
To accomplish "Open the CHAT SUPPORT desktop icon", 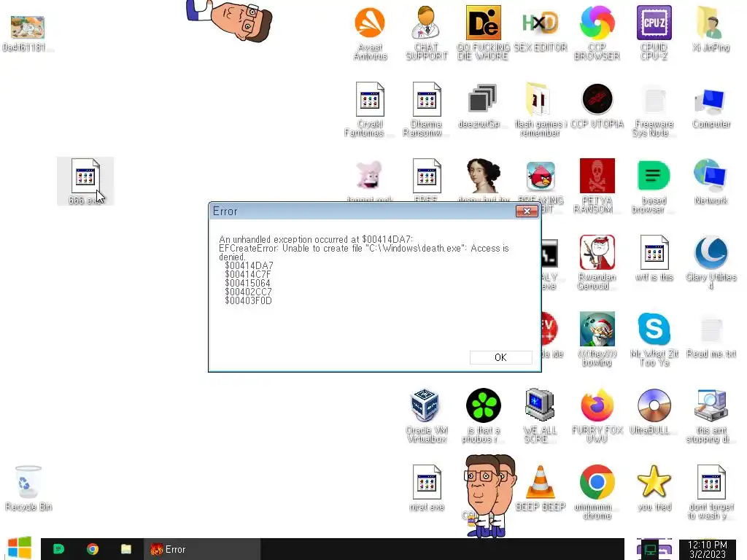I will [x=426, y=34].
